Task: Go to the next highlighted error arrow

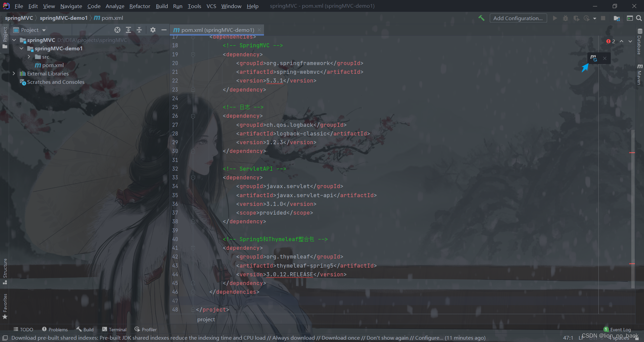Action: 630,41
